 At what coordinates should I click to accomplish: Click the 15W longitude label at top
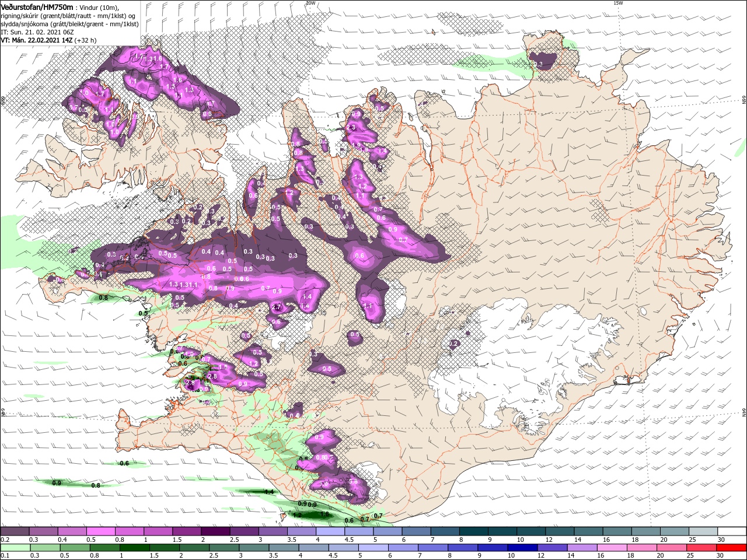pos(618,3)
